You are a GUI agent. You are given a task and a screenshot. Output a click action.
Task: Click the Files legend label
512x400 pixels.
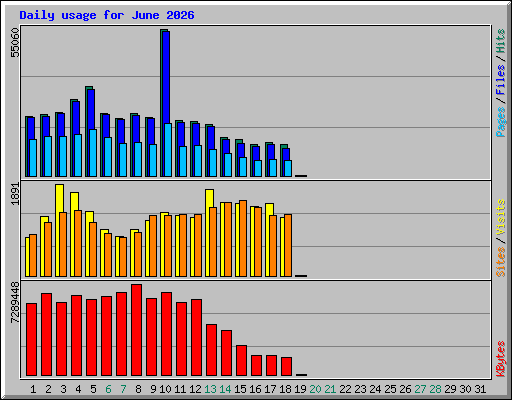[x=500, y=80]
